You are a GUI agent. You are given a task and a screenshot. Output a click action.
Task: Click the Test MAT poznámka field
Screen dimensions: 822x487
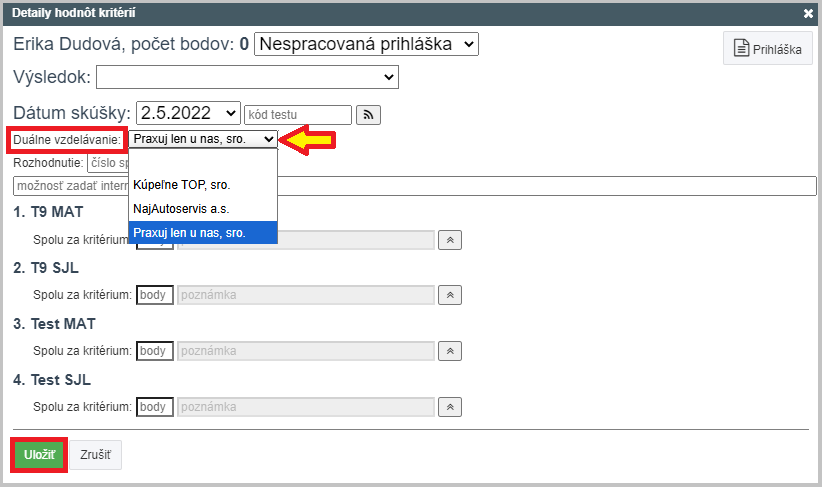click(306, 351)
